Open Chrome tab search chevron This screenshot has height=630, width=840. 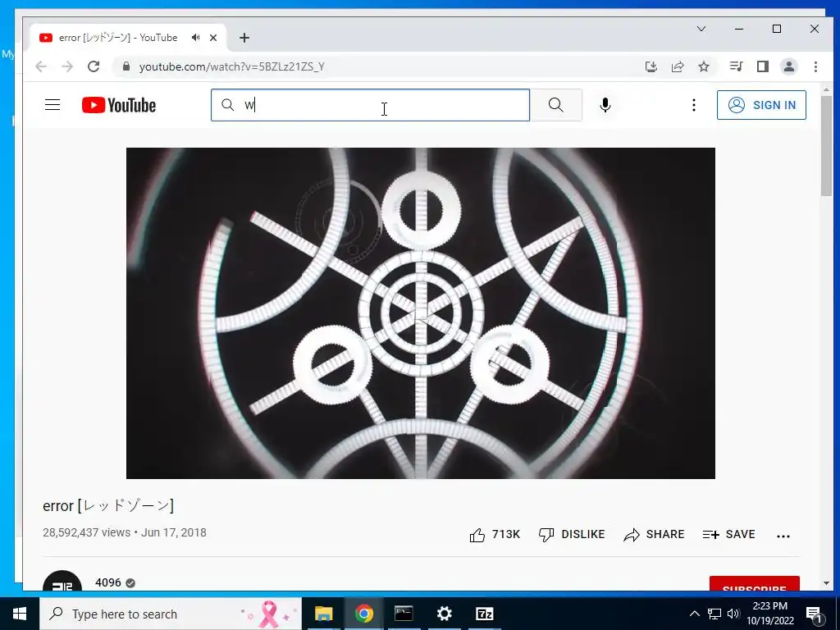point(701,29)
